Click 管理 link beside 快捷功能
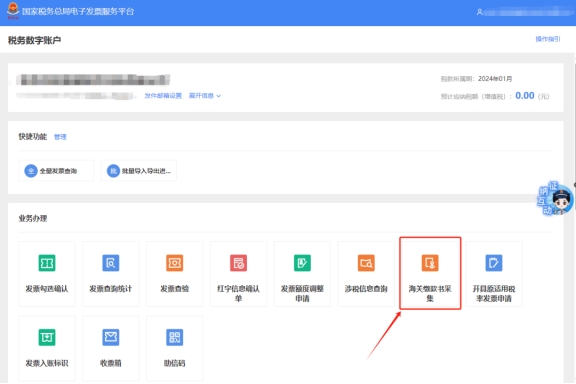Image resolution: width=576 pixels, height=384 pixels. [x=60, y=137]
